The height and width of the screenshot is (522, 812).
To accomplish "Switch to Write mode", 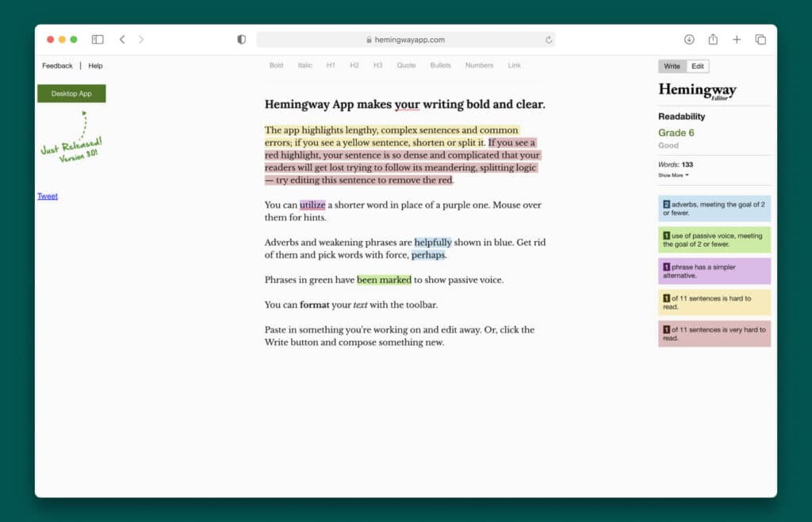I will (x=671, y=66).
